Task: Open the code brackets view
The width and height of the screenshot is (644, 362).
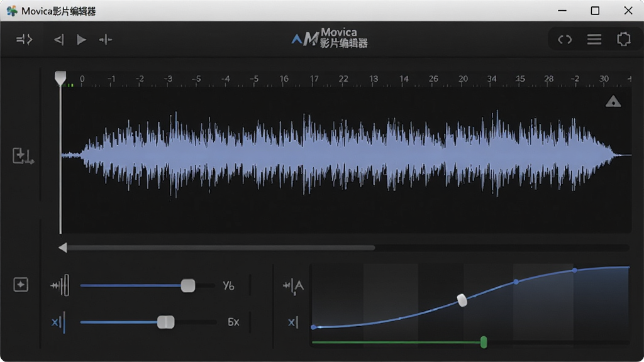Action: (x=565, y=40)
